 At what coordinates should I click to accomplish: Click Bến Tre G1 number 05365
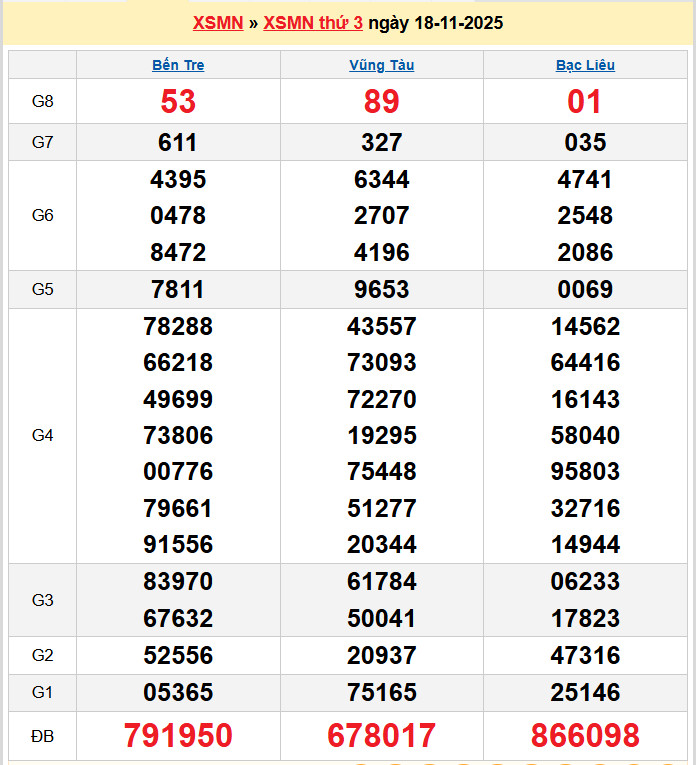pos(178,692)
